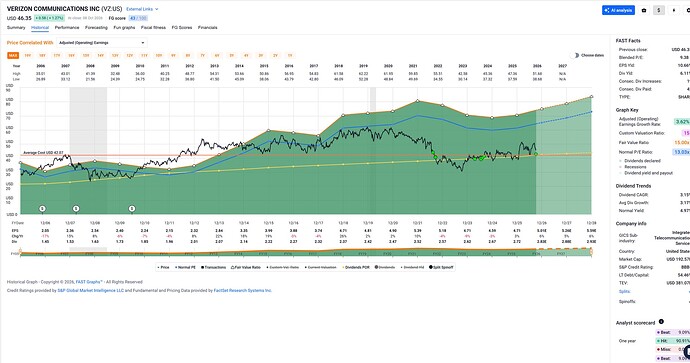Click the USD 46.35 price value
This screenshot has height=363, width=690.
point(19,18)
